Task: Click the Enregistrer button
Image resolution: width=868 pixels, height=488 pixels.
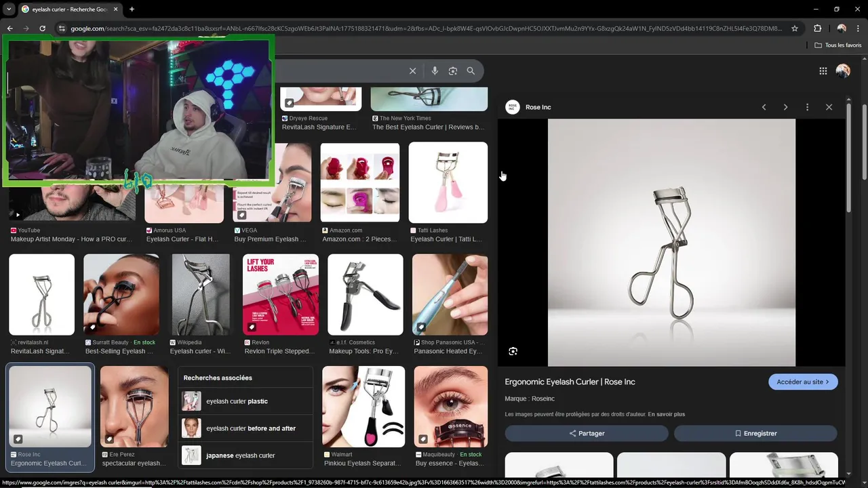Action: pyautogui.click(x=755, y=433)
